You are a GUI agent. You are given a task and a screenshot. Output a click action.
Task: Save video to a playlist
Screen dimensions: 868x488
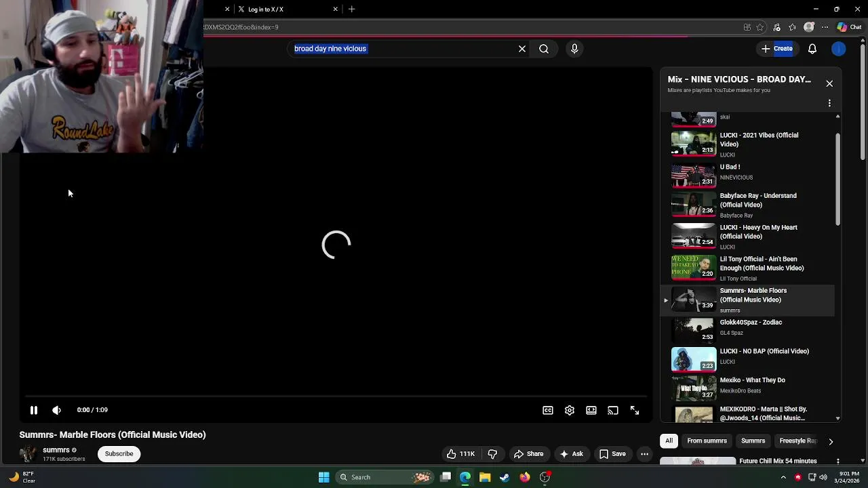(612, 454)
